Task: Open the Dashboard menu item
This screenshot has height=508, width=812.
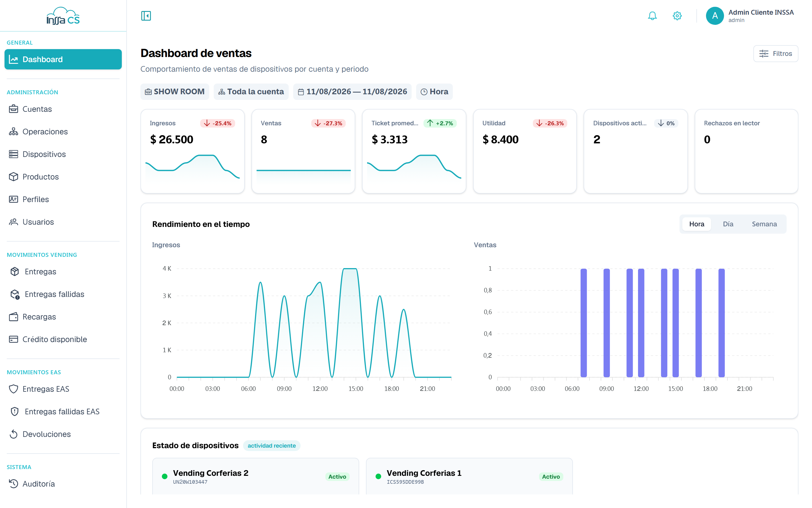Action: click(x=63, y=60)
